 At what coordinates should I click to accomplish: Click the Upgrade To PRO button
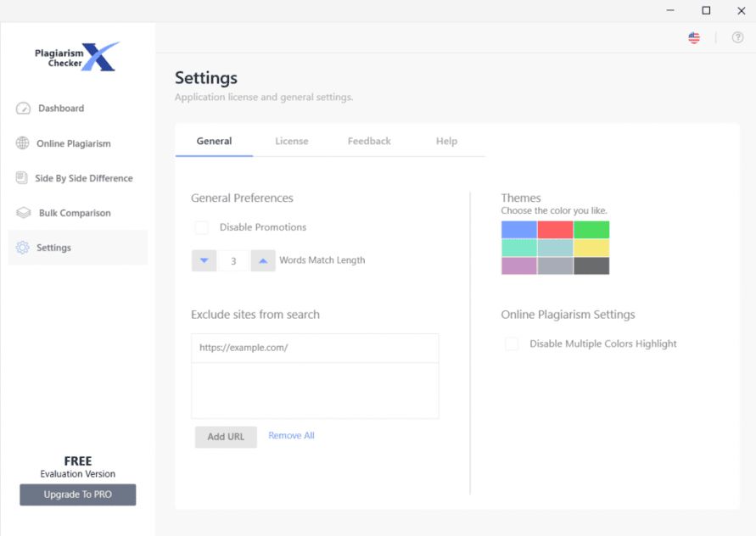tap(77, 494)
